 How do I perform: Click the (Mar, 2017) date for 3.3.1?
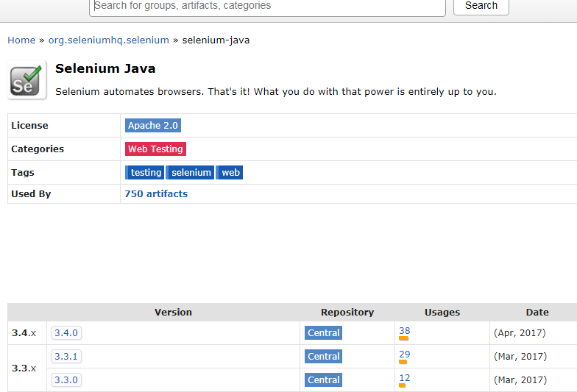[x=520, y=356]
